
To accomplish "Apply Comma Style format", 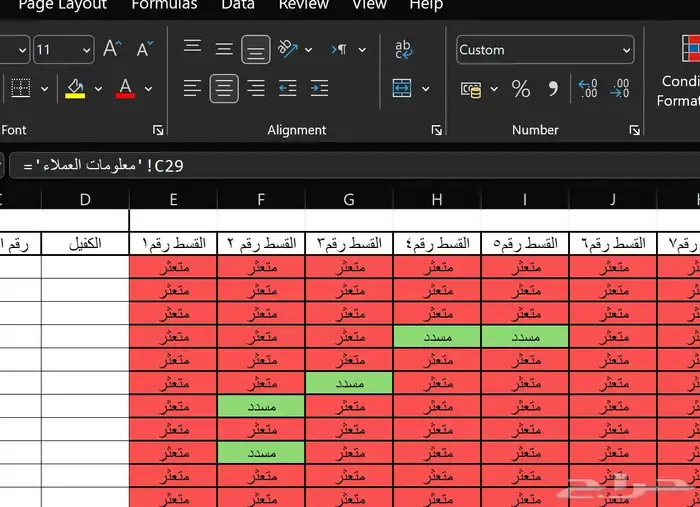I will pos(553,89).
